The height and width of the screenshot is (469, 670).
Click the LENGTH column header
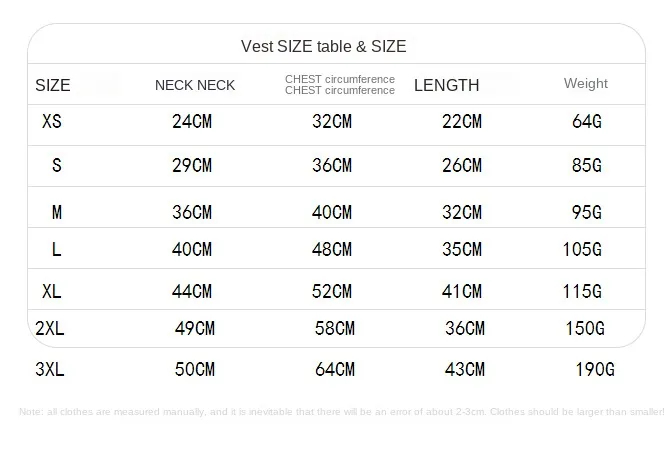(x=447, y=85)
